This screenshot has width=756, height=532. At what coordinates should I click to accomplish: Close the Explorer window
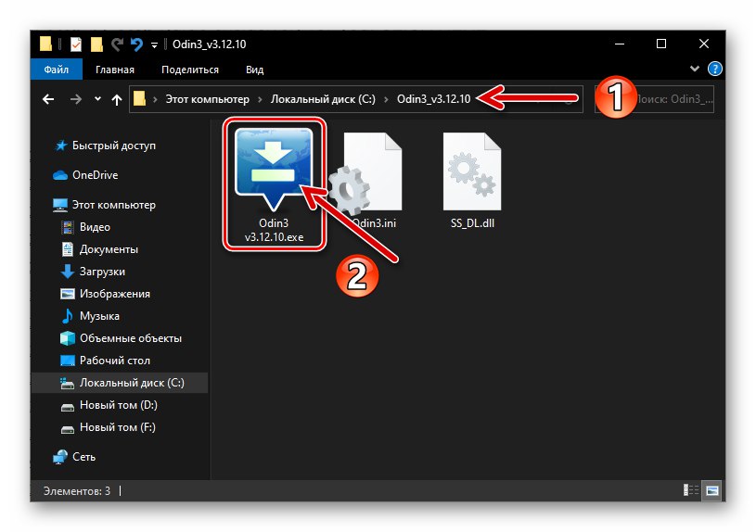(704, 44)
